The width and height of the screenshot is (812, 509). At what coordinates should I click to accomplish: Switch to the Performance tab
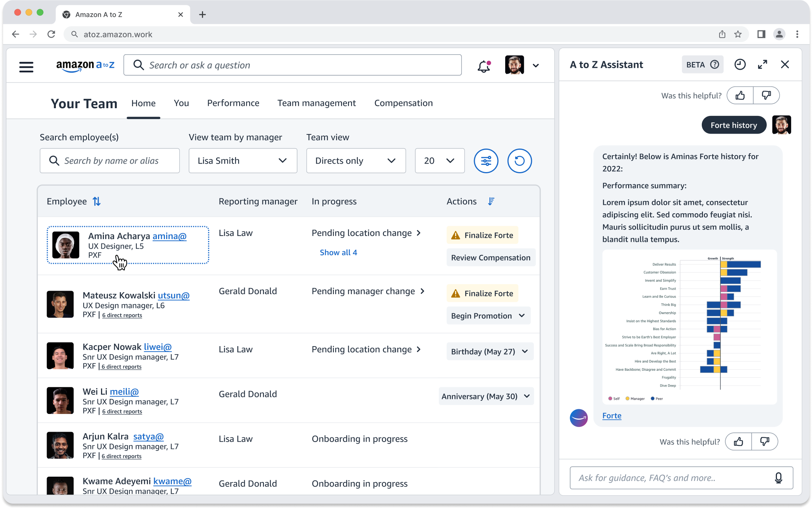click(x=233, y=103)
